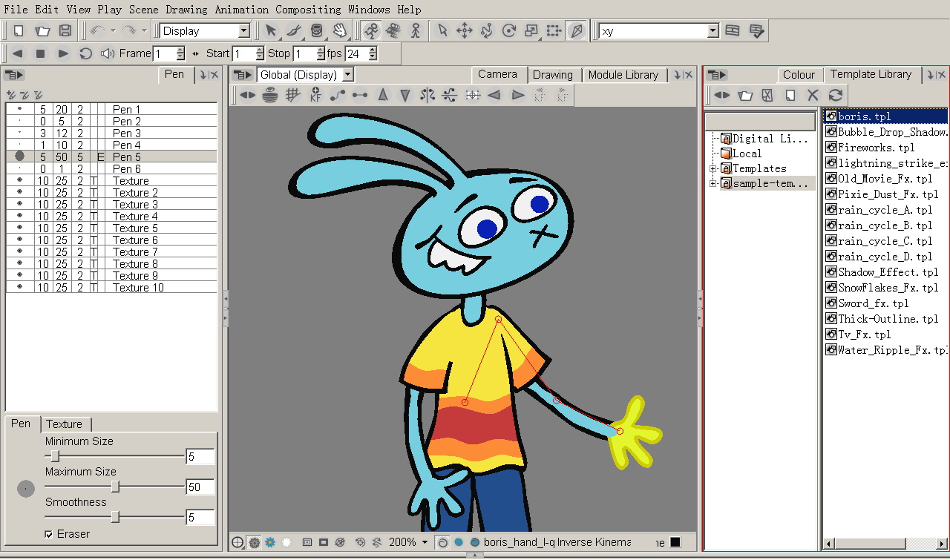Activate the Grabber hand tool

[340, 31]
